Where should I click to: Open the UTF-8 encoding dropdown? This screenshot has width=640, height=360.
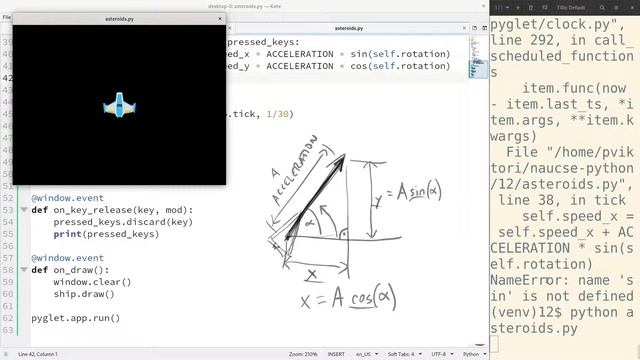[442, 354]
